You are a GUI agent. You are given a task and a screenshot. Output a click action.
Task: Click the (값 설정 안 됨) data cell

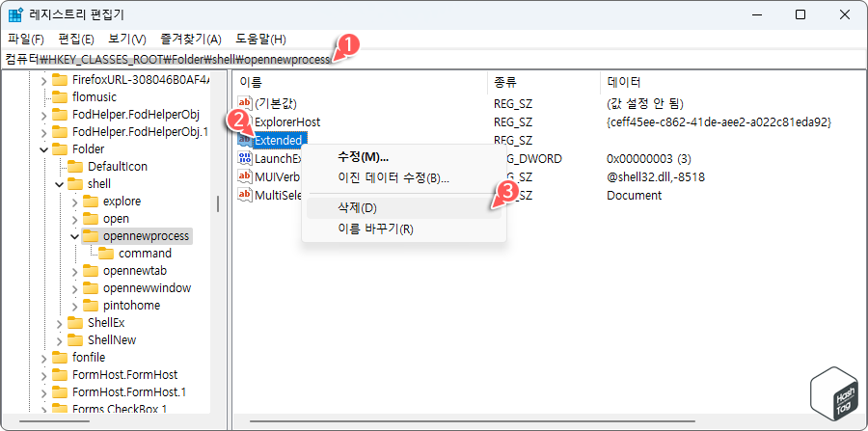tap(645, 103)
